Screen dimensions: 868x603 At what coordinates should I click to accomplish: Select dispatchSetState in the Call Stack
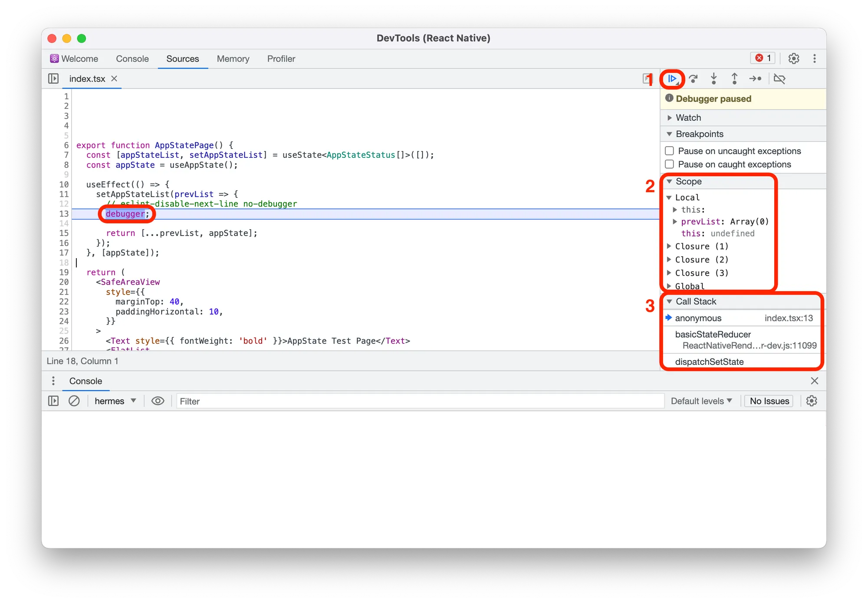click(x=710, y=361)
